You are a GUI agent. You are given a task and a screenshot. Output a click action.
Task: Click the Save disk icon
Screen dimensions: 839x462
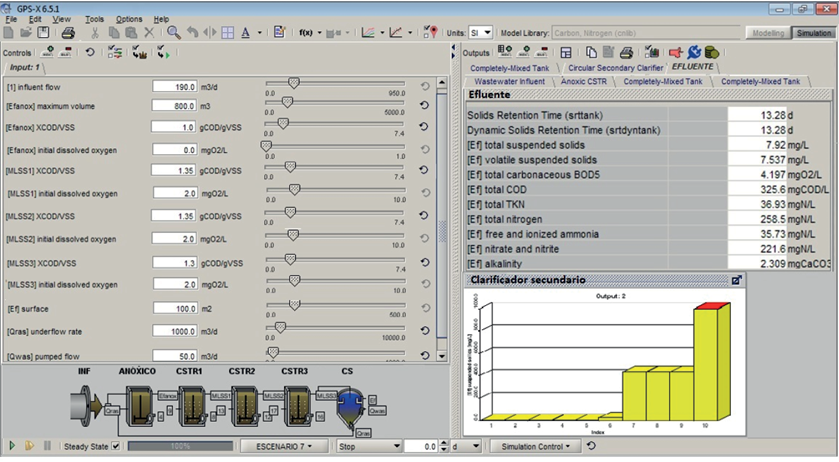(x=45, y=32)
